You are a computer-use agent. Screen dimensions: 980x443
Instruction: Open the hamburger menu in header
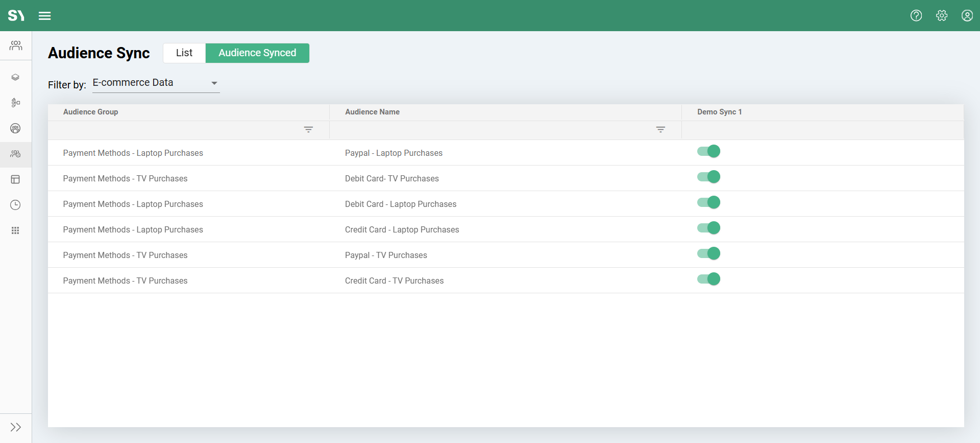(45, 16)
